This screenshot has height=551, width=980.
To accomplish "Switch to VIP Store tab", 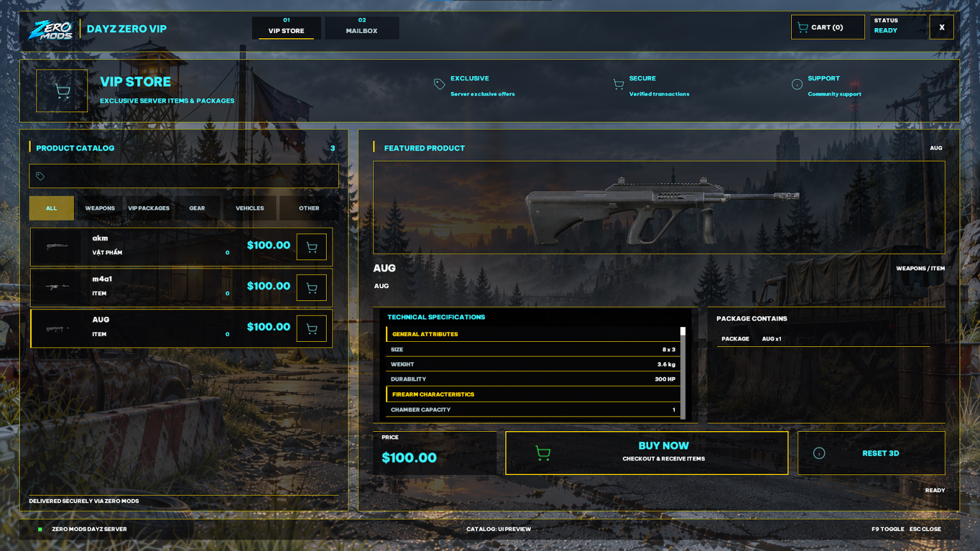I will click(x=286, y=27).
